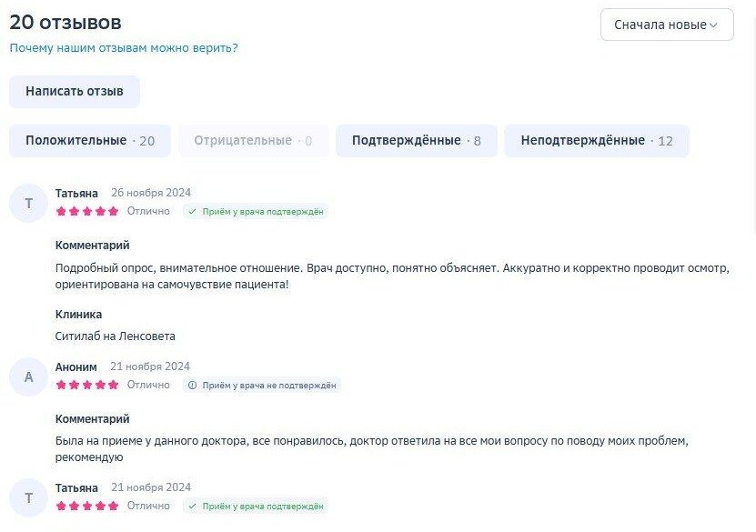Filter by Положительные reviews

pyautogui.click(x=90, y=141)
